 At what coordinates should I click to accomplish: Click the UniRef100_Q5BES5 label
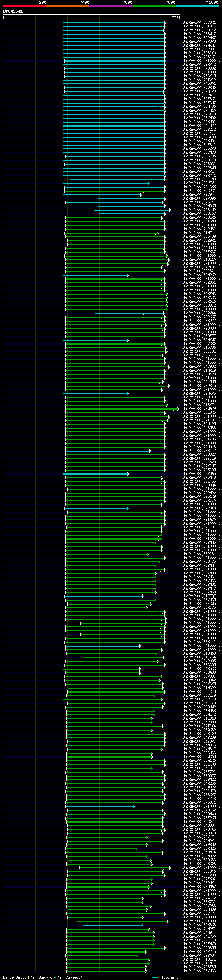click(x=199, y=967)
